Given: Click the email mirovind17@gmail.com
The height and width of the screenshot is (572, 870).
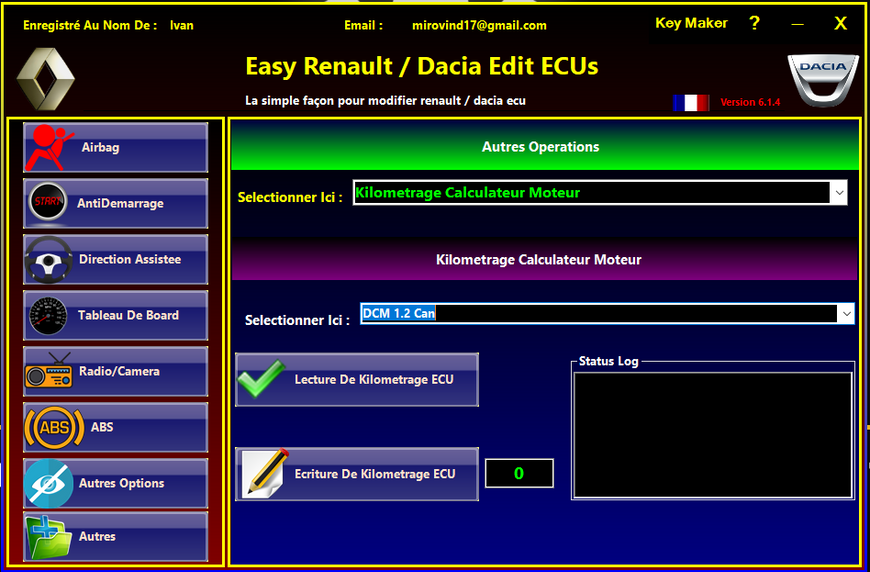Looking at the screenshot, I should point(479,26).
